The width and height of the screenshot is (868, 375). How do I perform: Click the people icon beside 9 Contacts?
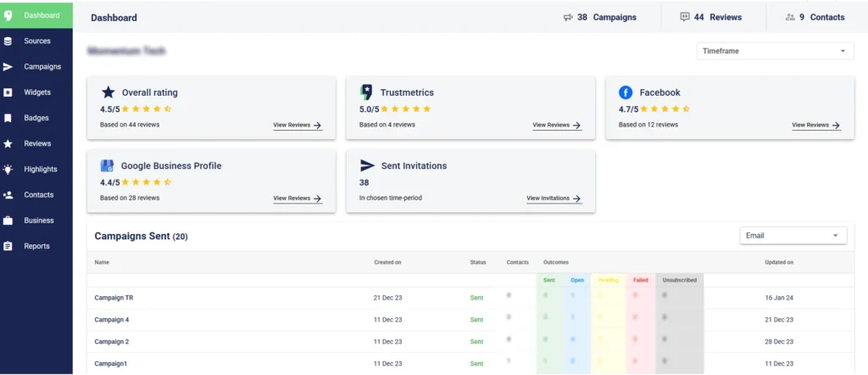click(790, 17)
